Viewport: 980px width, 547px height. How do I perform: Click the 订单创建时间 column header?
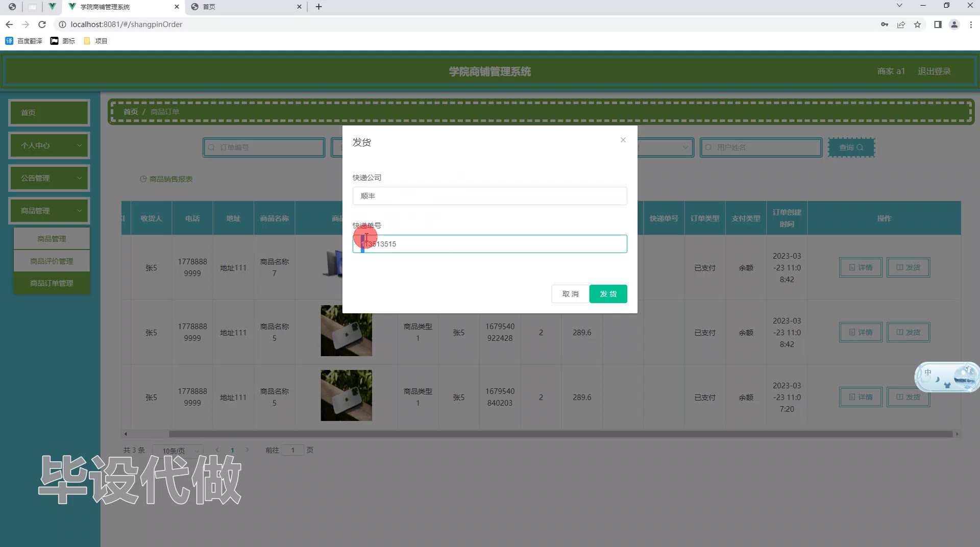(787, 218)
